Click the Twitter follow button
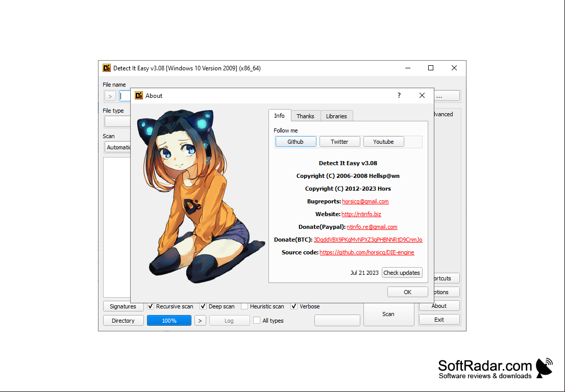This screenshot has width=565, height=392. tap(339, 142)
